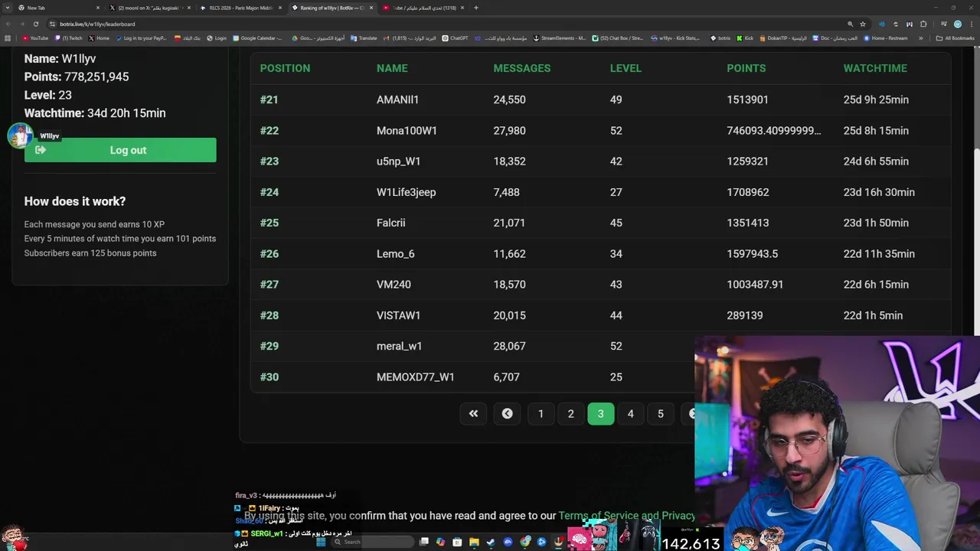Screen dimensions: 980x551
Task: Go to leaderboard page 4
Action: [630, 413]
